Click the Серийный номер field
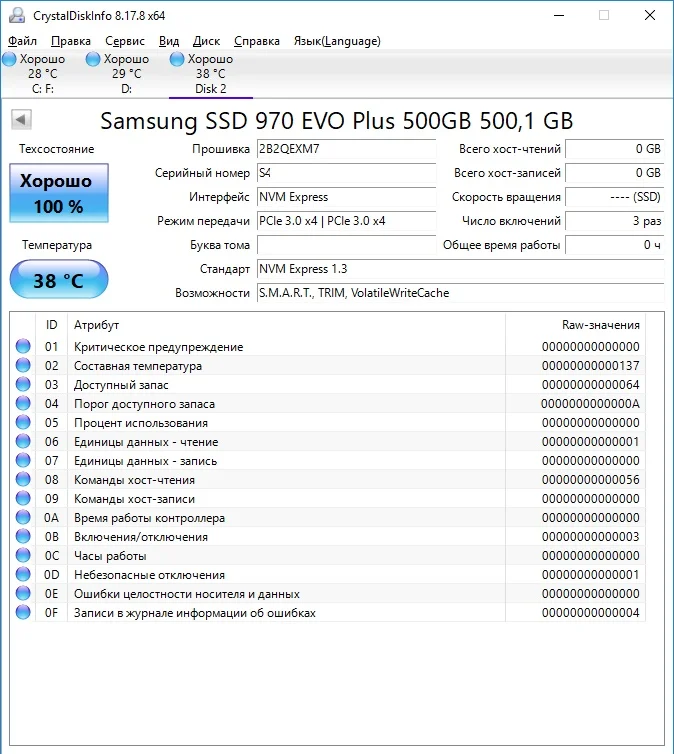Image resolution: width=674 pixels, height=754 pixels. (346, 173)
